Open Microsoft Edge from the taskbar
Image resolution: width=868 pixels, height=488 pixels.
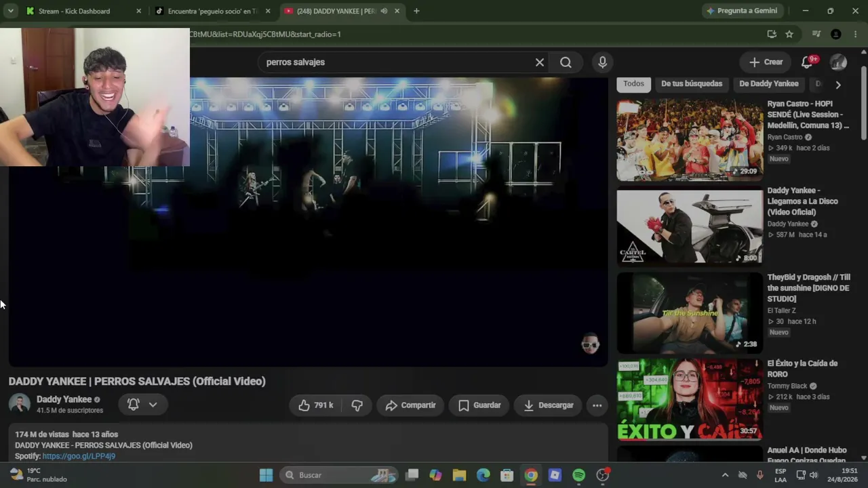tap(483, 475)
